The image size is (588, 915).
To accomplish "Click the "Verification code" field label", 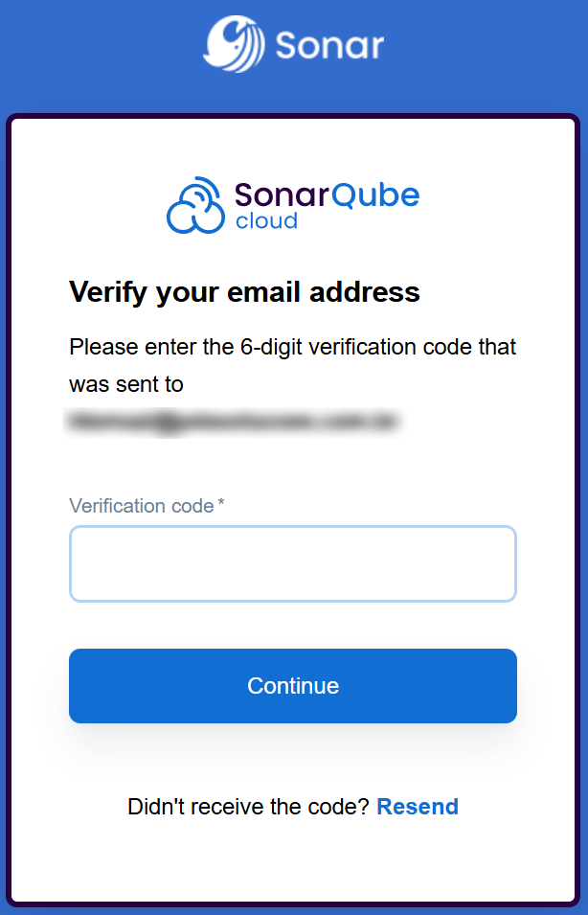I will (x=142, y=506).
